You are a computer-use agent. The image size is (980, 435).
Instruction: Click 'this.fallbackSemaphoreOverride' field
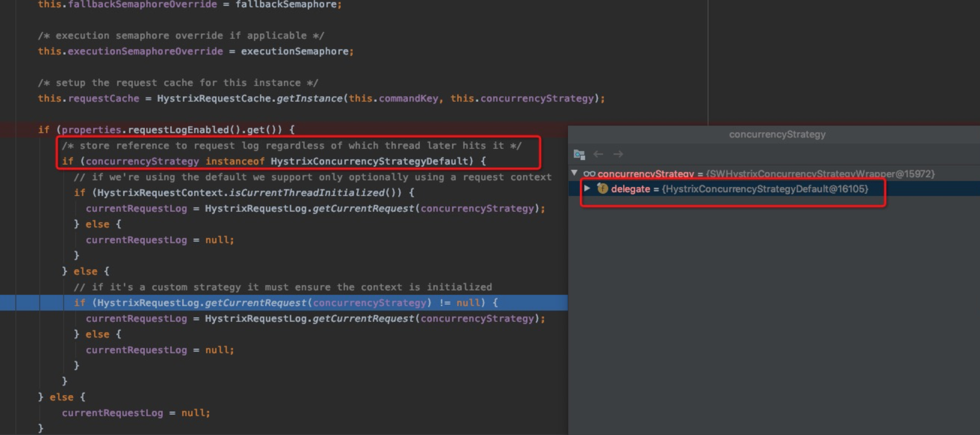click(x=127, y=5)
